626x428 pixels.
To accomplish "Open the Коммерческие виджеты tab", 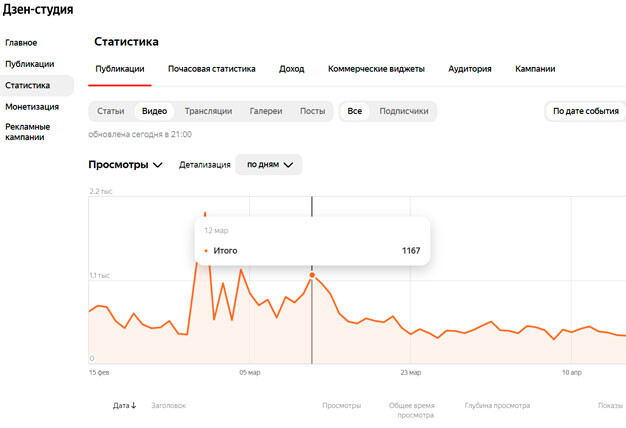I will pyautogui.click(x=376, y=69).
